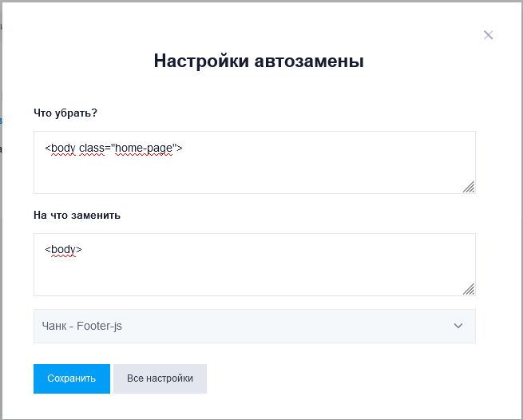This screenshot has height=420, width=523.
Task: Close the Настройки автозамены dialog
Action: (489, 34)
